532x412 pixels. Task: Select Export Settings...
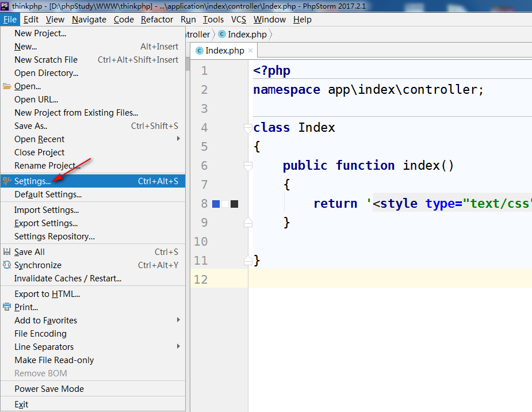tap(93, 223)
